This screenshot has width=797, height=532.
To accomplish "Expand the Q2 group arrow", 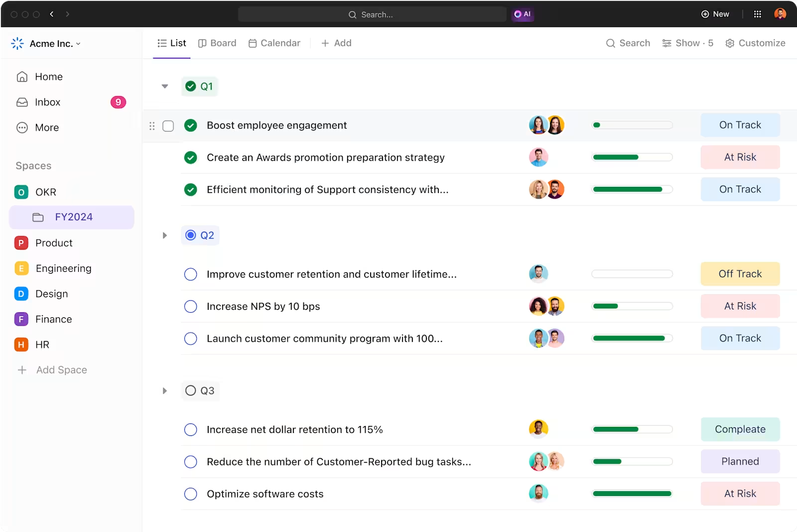I will pyautogui.click(x=165, y=235).
